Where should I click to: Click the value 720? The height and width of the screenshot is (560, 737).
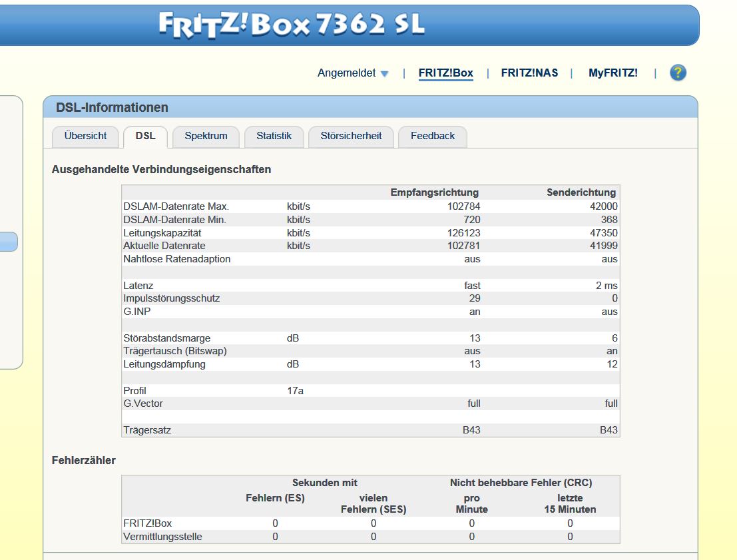472,220
